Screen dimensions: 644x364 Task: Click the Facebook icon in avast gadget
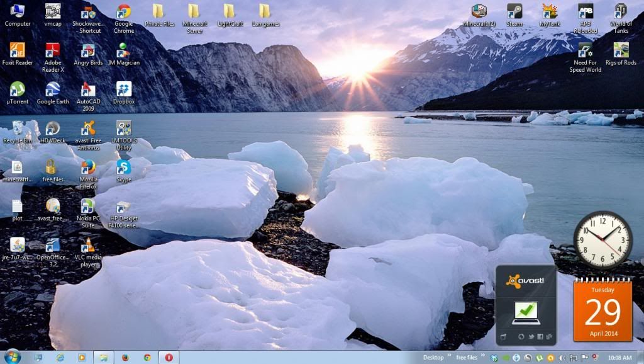click(x=540, y=337)
